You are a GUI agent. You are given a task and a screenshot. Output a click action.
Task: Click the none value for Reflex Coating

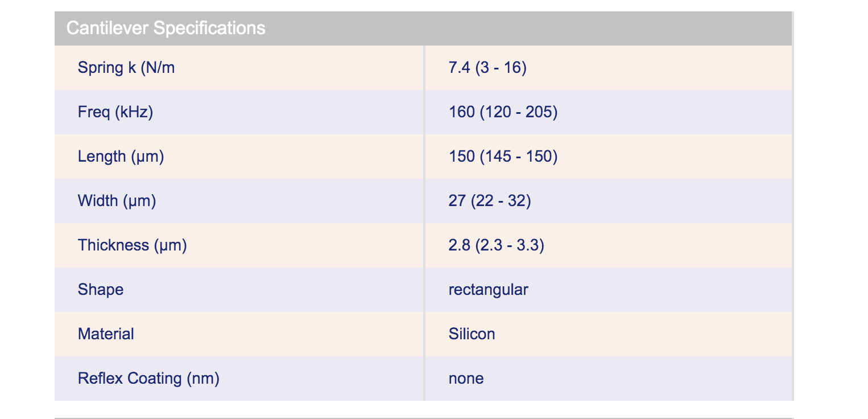[466, 379]
